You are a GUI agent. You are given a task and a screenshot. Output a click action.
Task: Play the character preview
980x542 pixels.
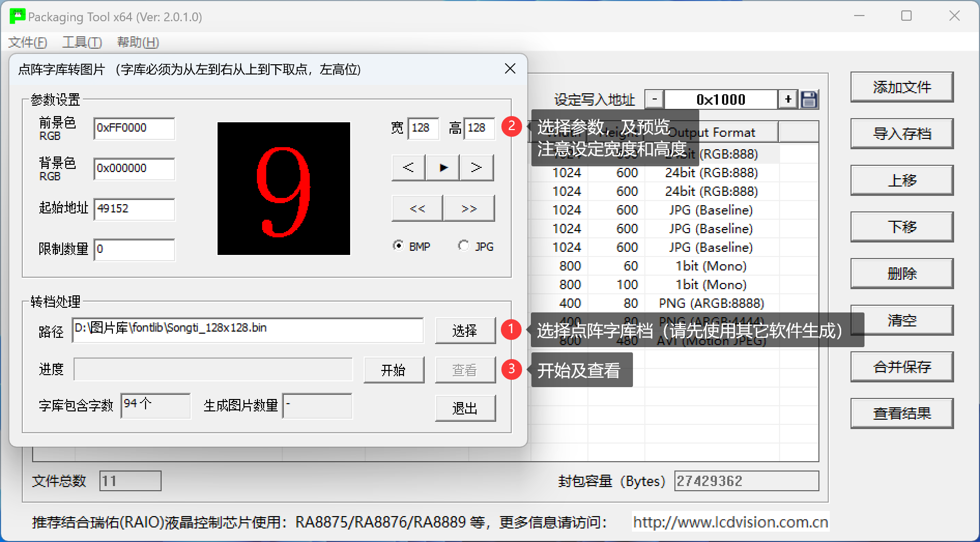443,167
